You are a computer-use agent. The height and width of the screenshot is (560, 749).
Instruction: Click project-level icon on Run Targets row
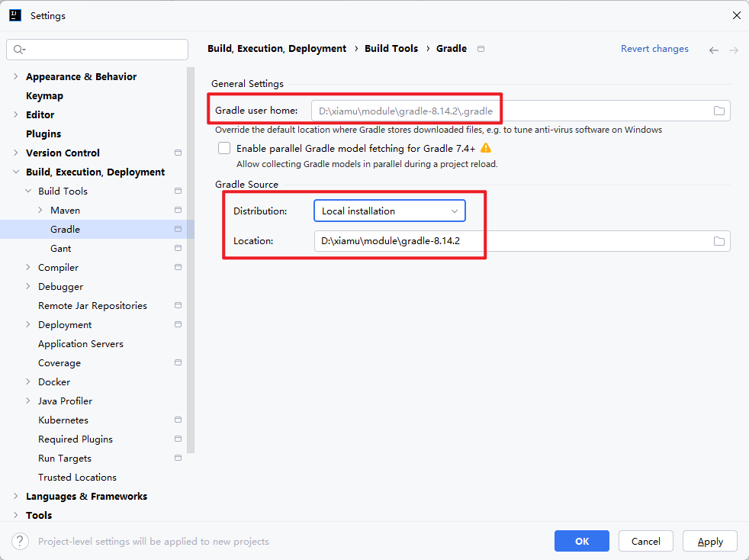[x=178, y=459]
